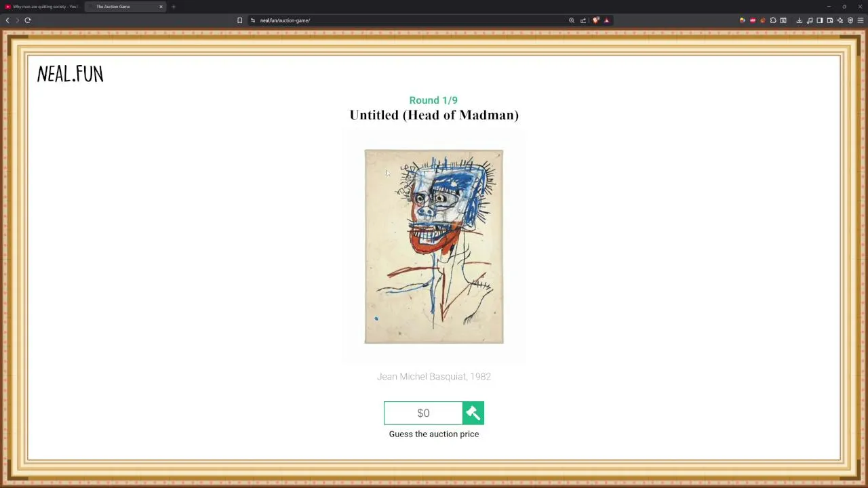
Task: Close The Auction Game tab
Action: (x=161, y=7)
